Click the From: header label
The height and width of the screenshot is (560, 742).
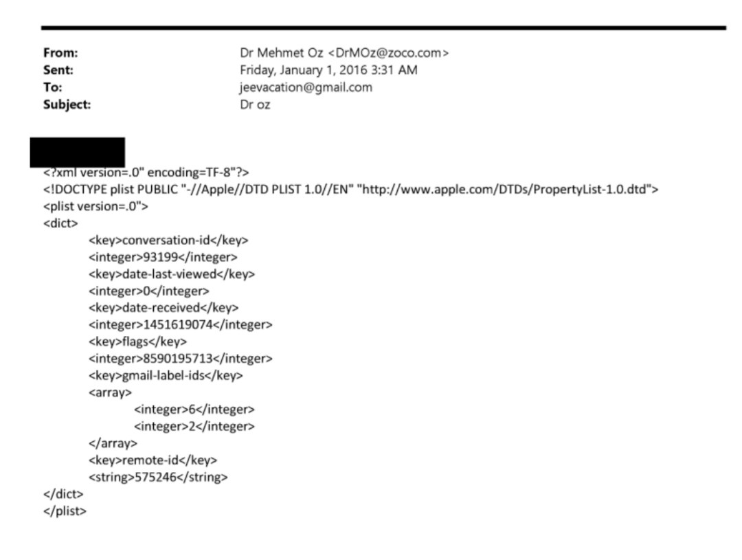60,52
